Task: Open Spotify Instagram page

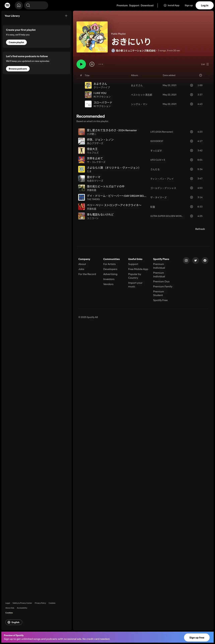Action: (186, 260)
